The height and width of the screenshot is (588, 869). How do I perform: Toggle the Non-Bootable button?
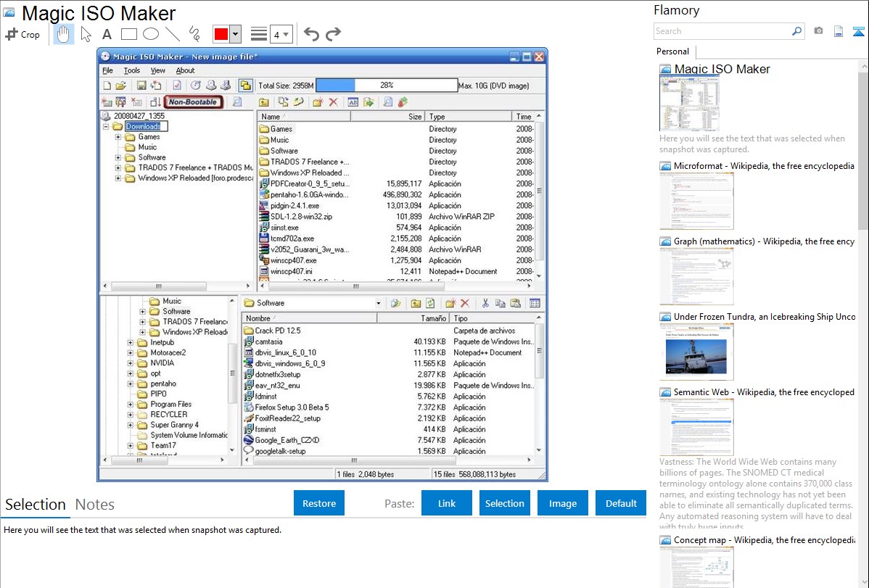[193, 102]
